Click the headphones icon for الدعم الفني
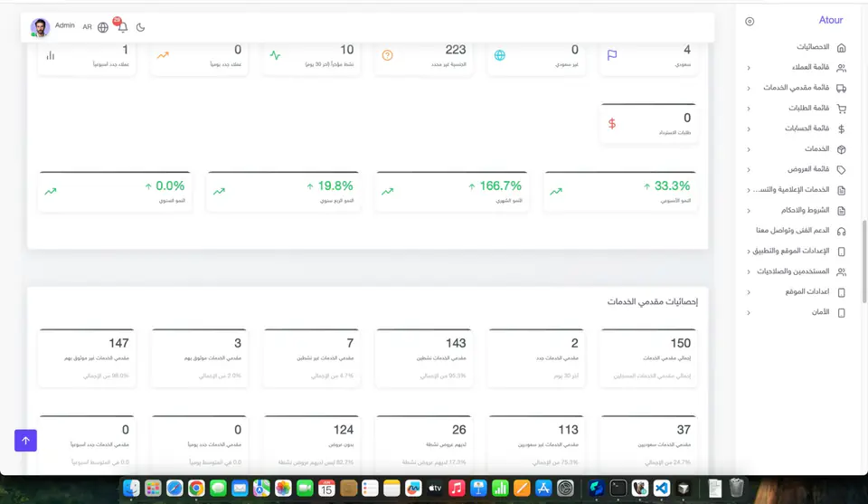 pyautogui.click(x=841, y=231)
